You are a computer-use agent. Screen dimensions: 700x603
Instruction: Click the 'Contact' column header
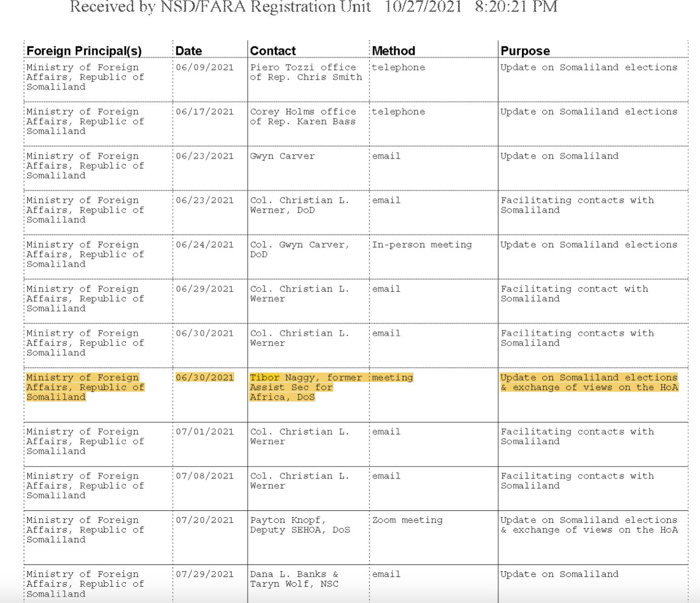pyautogui.click(x=273, y=51)
